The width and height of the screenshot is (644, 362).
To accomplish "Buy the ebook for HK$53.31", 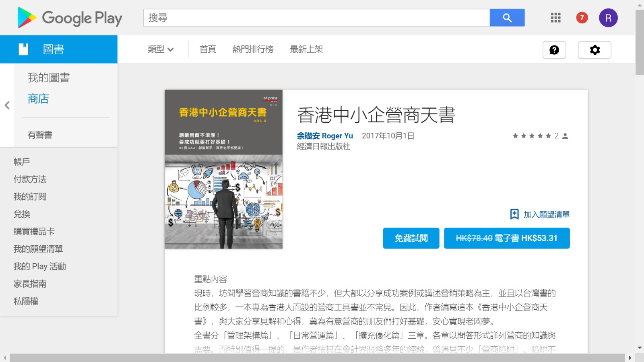I will (x=507, y=238).
